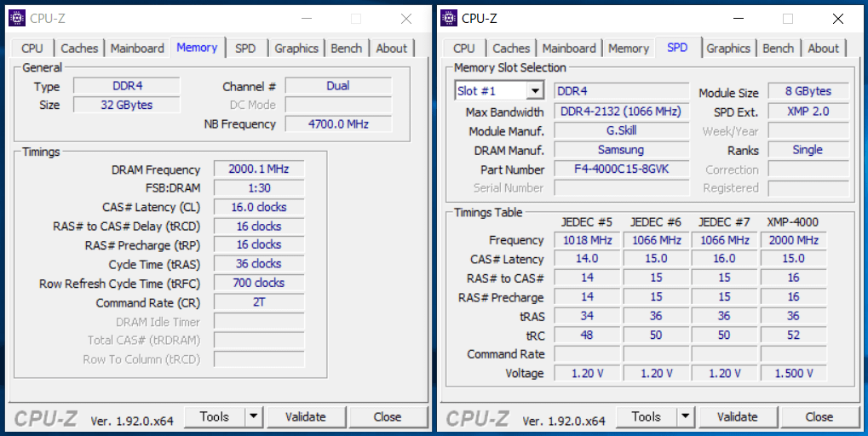This screenshot has height=436, width=868.
Task: Click XMP-4000 voltage 1.500 V cell
Action: (793, 374)
